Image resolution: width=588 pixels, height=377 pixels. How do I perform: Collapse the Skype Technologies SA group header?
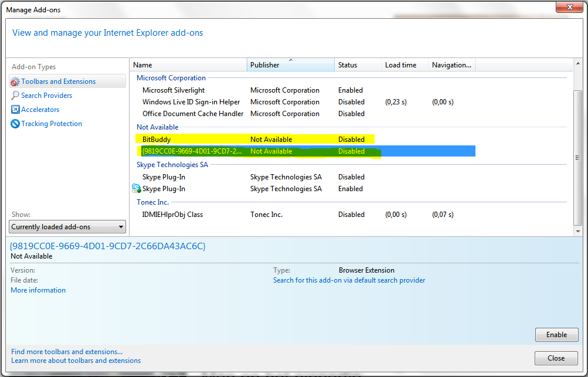172,164
